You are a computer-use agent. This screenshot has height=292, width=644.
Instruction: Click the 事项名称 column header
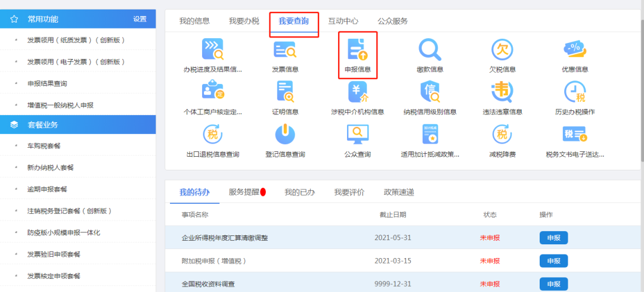pyautogui.click(x=195, y=215)
